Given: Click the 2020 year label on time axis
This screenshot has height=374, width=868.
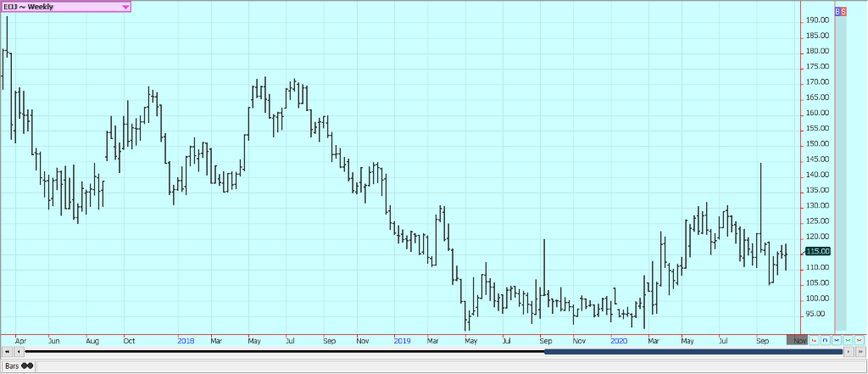Looking at the screenshot, I should click(x=619, y=341).
